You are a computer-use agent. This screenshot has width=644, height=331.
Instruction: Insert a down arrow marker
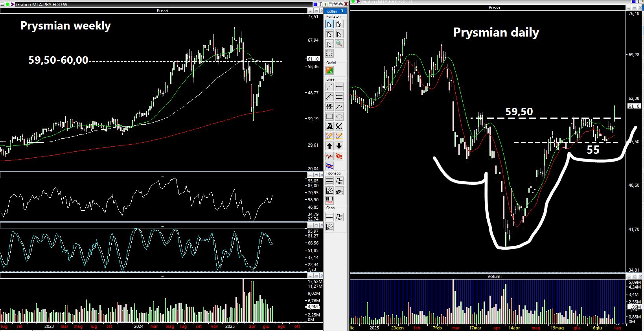pyautogui.click(x=339, y=146)
